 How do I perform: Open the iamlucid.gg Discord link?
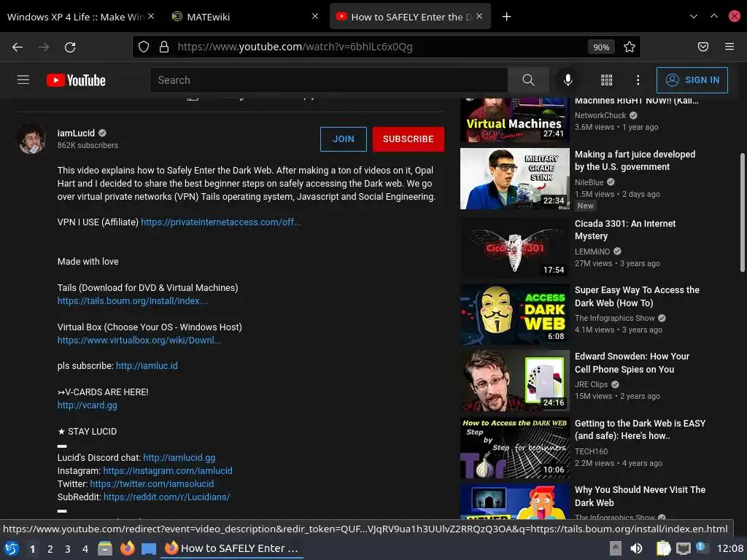[x=179, y=458]
